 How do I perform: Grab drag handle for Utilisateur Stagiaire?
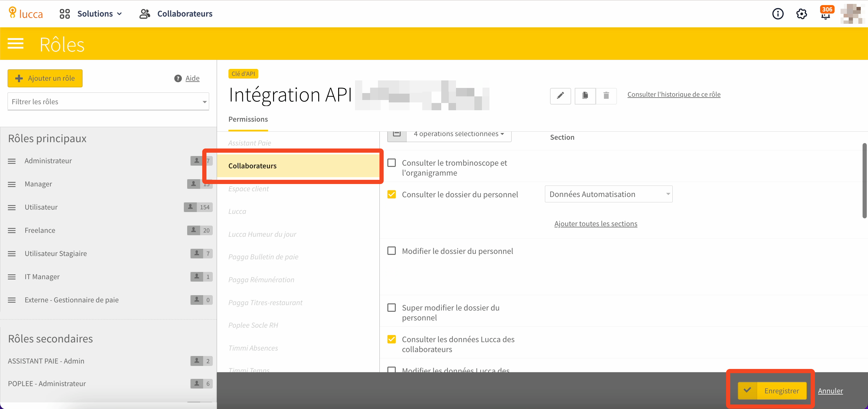[x=12, y=254]
